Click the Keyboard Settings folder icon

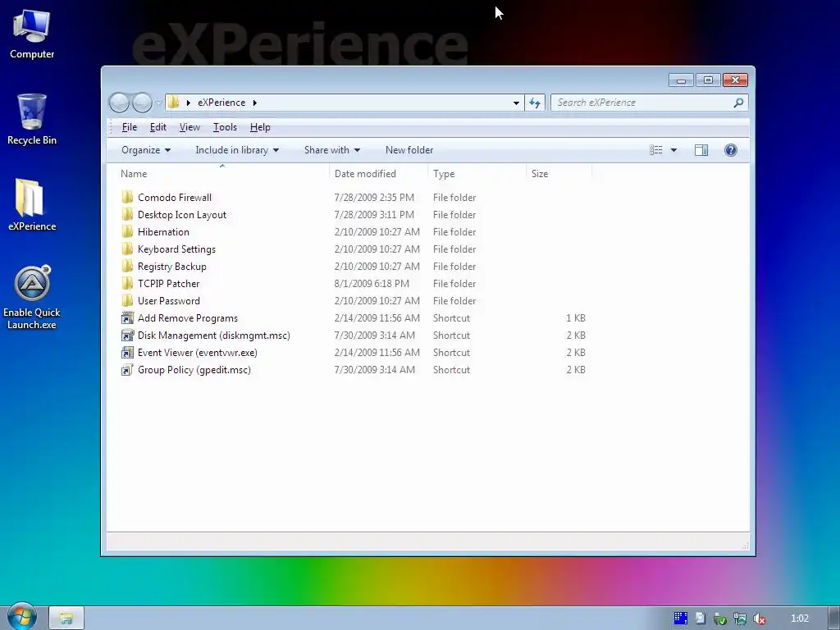127,249
